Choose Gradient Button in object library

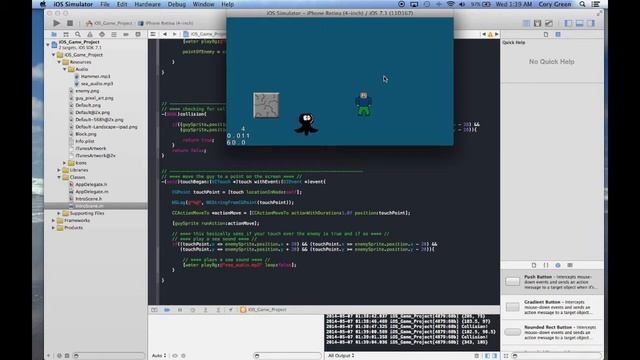pyautogui.click(x=552, y=307)
